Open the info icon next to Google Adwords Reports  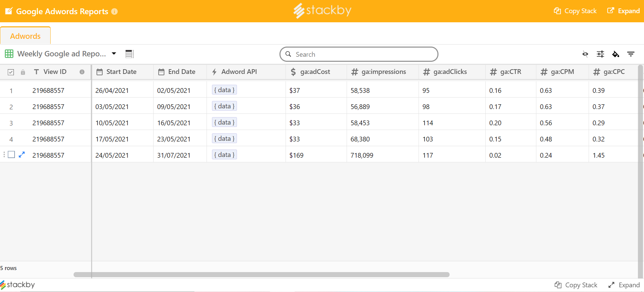click(114, 11)
